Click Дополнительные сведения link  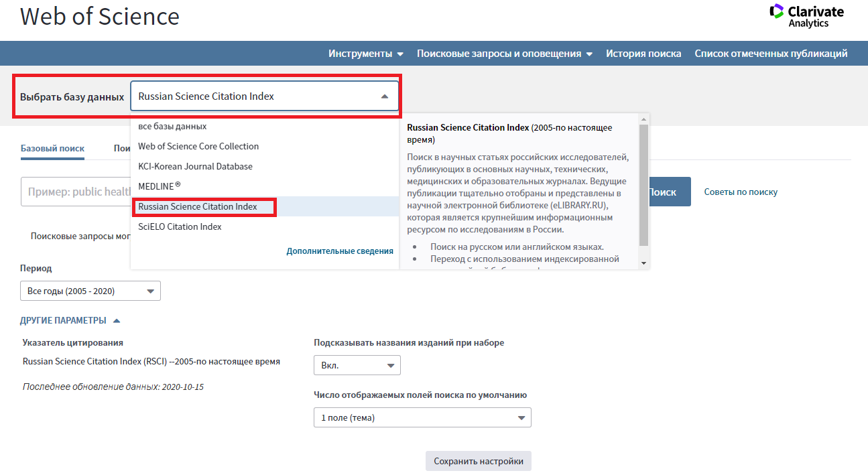(340, 251)
